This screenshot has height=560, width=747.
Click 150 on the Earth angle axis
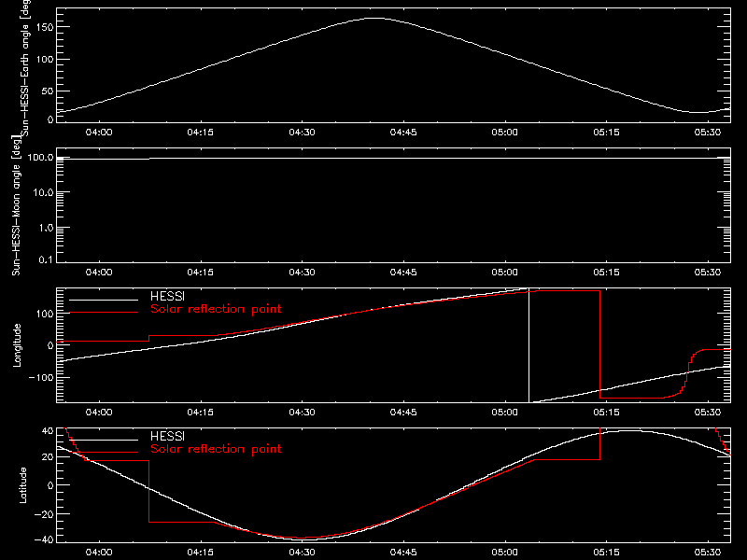pos(45,27)
